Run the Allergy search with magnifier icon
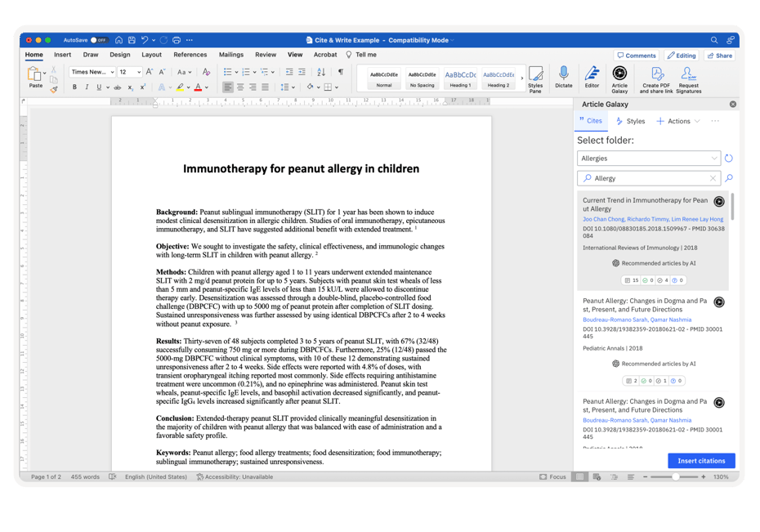Image resolution: width=760 pixels, height=532 pixels. coord(727,177)
